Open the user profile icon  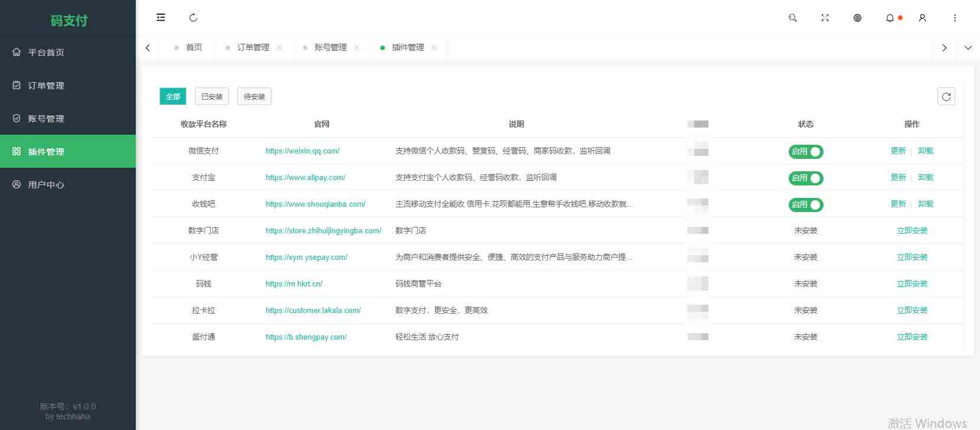click(922, 18)
